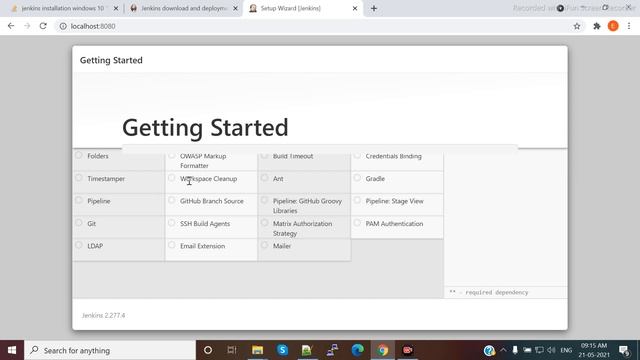Open the Windows Start menu
The height and width of the screenshot is (360, 640).
point(12,350)
